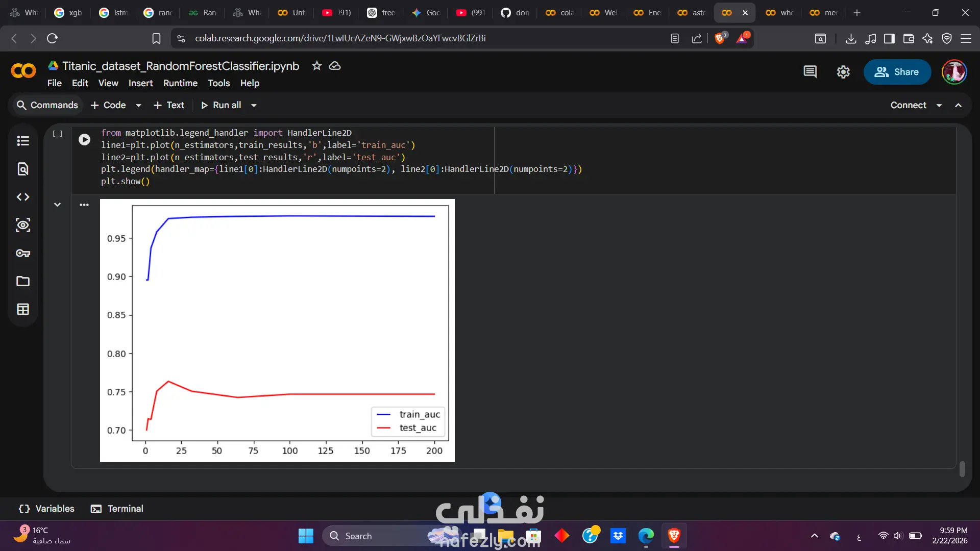The height and width of the screenshot is (551, 980).
Task: Open the Runtime menu
Action: [x=180, y=83]
